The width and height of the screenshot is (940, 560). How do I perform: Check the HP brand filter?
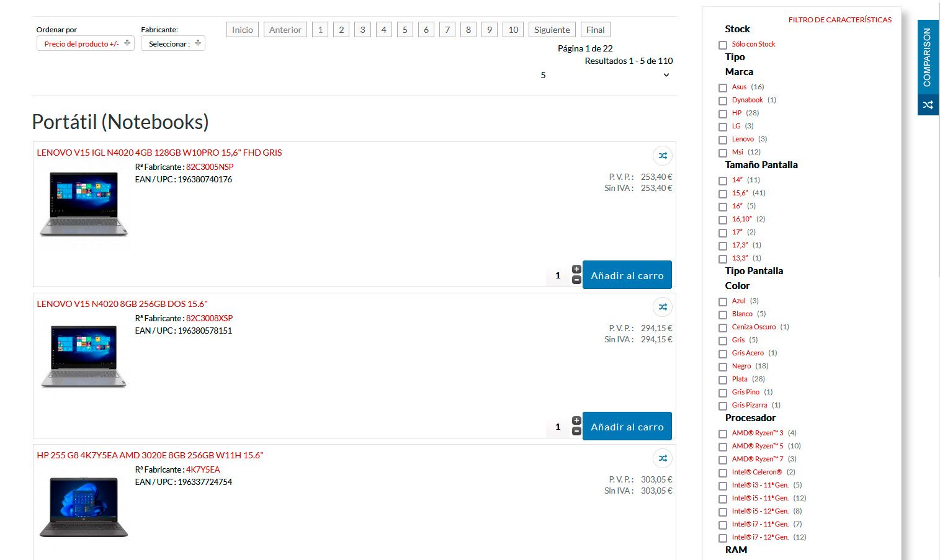(x=723, y=114)
